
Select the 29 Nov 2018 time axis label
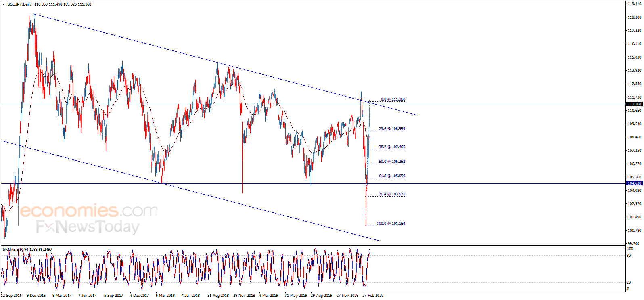(244, 295)
